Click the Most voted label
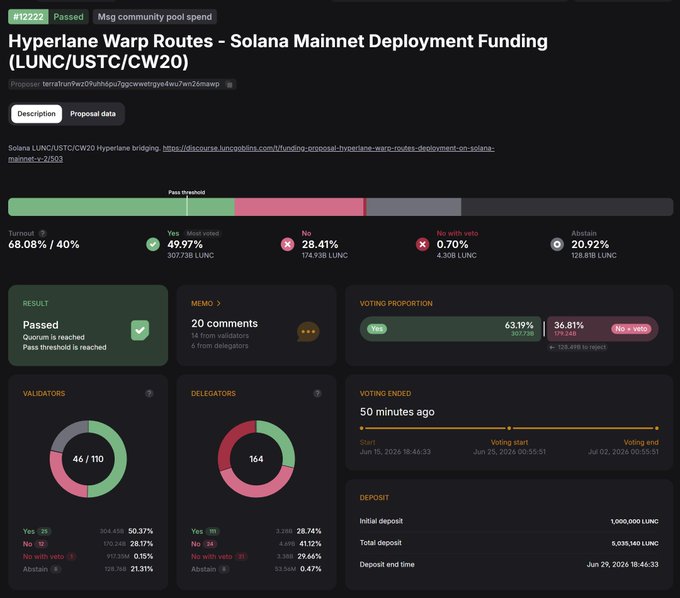This screenshot has height=598, width=680. click(203, 233)
